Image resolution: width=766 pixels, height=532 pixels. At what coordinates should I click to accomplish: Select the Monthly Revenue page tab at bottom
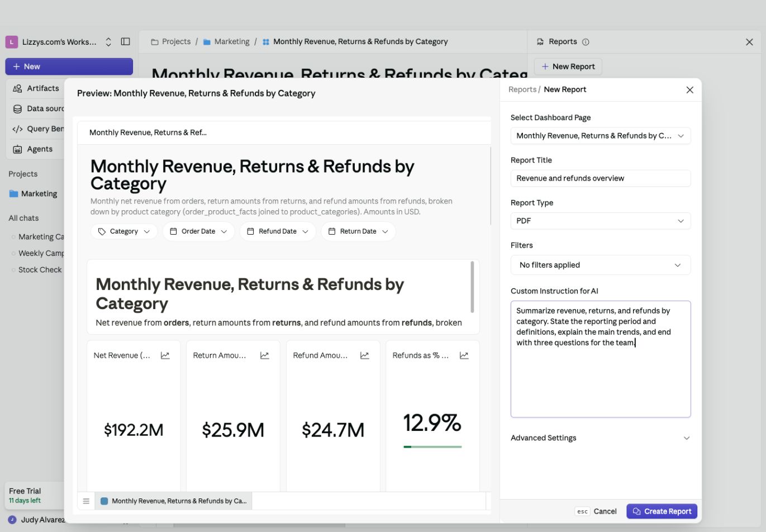[x=174, y=501]
